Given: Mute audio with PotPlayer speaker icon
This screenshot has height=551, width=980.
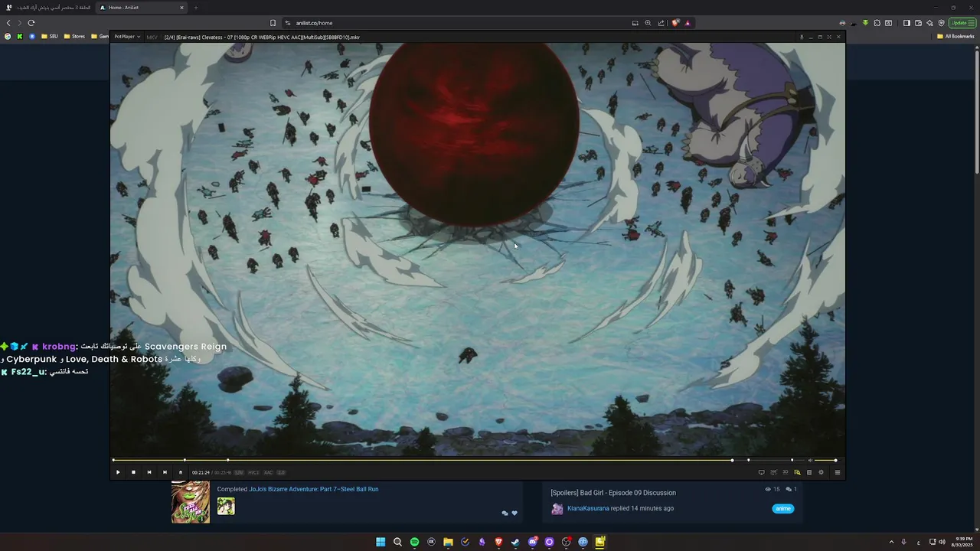Looking at the screenshot, I should tap(810, 460).
